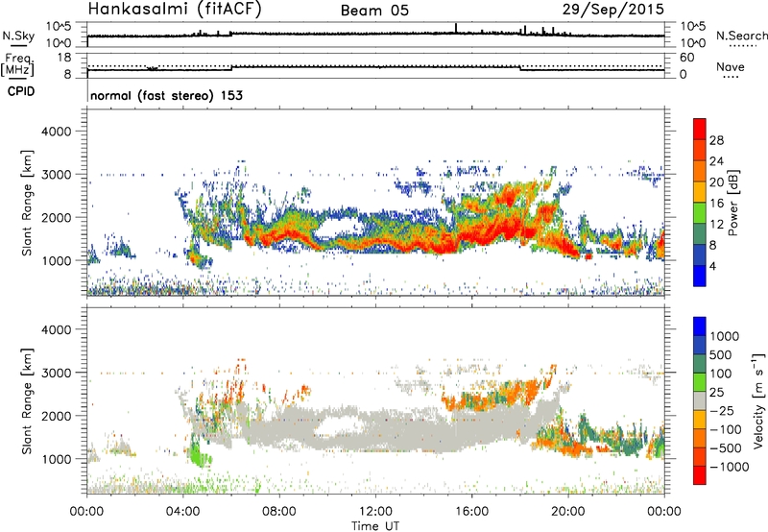This screenshot has height=532, width=768.
Task: Click the -500 label on Velocity colorbar
Action: (726, 448)
